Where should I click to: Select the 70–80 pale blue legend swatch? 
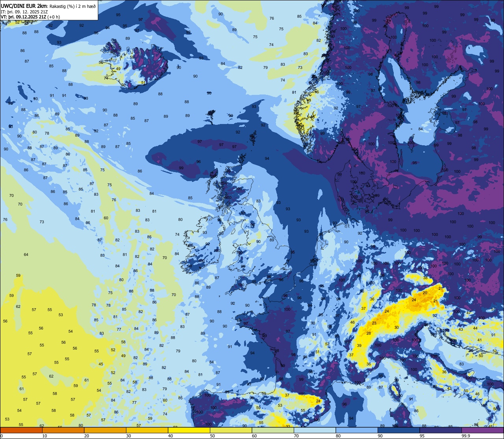tap(315, 430)
